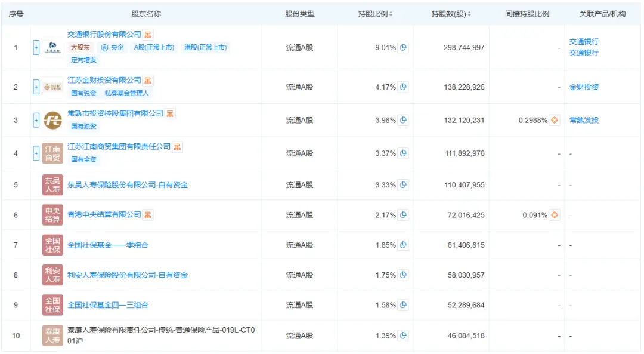Open pie chart icon beside 1.75%

coord(403,275)
